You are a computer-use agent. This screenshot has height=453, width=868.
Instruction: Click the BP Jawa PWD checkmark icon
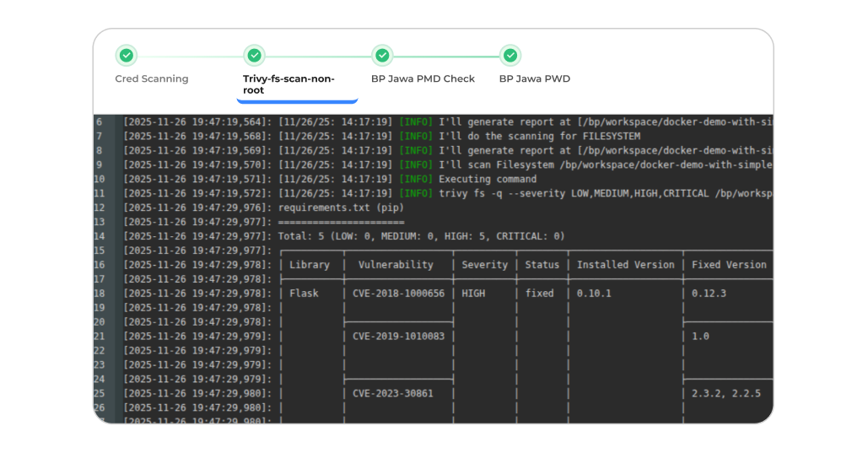point(510,56)
